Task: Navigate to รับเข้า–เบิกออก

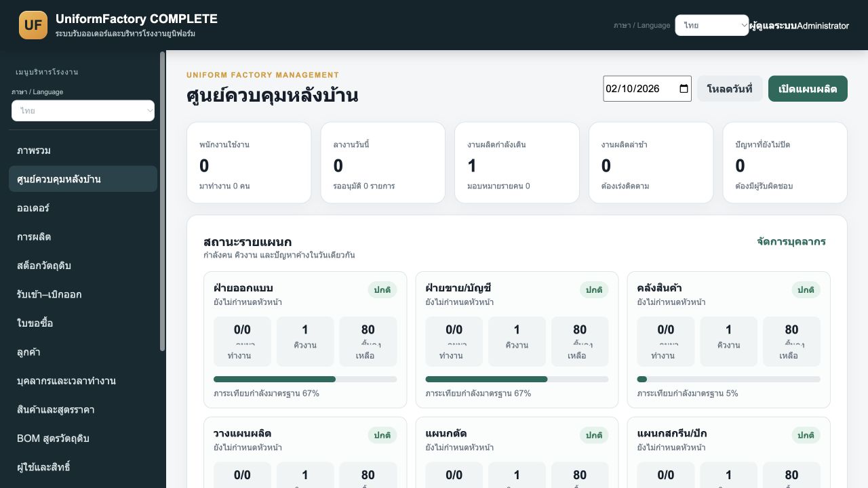Action: tap(83, 294)
